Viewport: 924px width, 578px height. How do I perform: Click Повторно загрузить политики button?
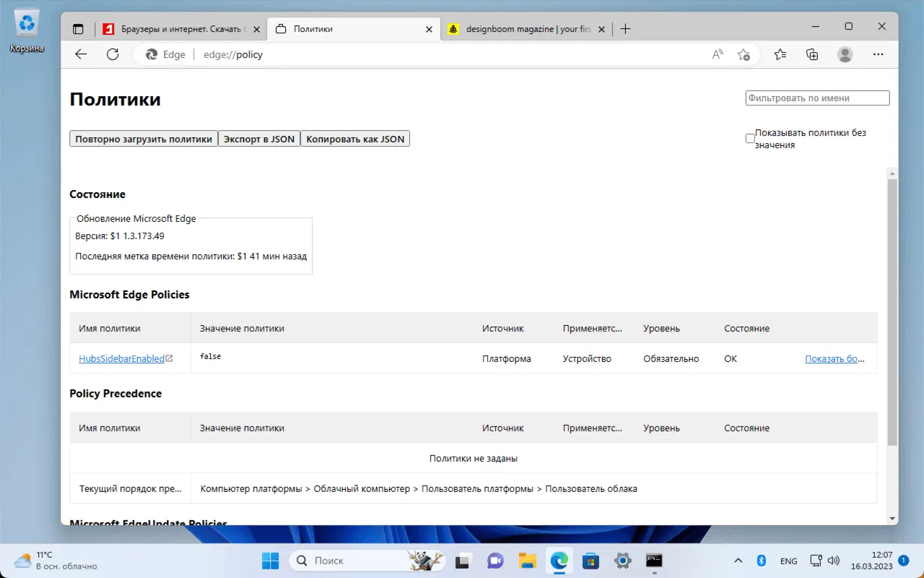coord(144,139)
